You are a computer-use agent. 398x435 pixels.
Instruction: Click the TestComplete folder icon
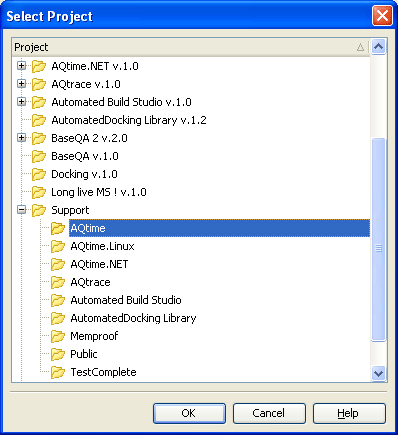pyautogui.click(x=58, y=372)
